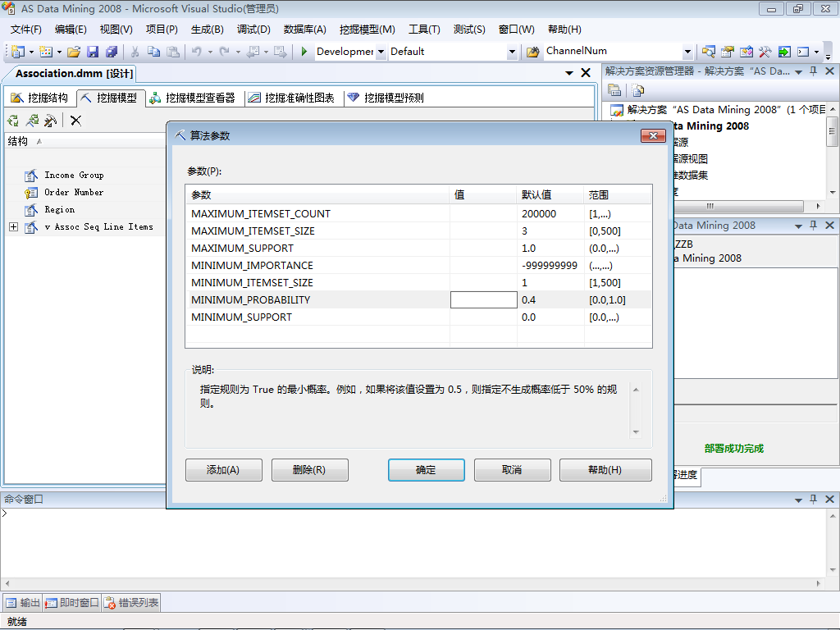Switch to the 挖掘结构 tab
840x630 pixels.
pos(40,98)
